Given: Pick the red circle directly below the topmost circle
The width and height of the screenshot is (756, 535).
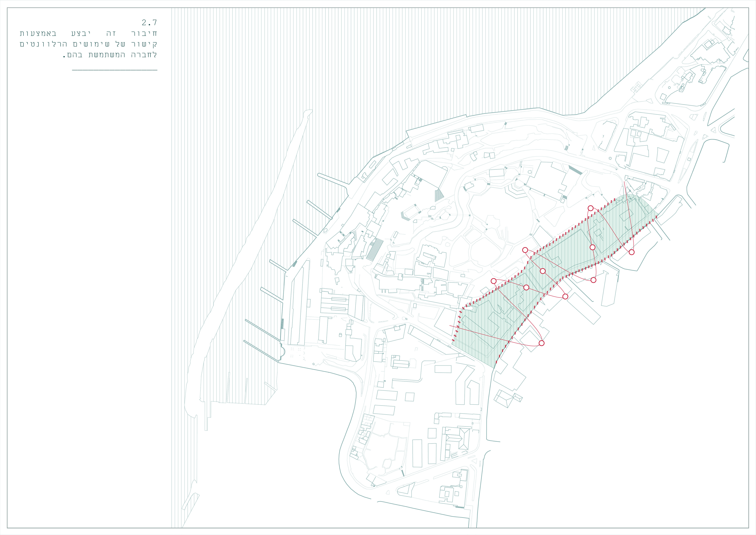Looking at the screenshot, I should coord(592,247).
